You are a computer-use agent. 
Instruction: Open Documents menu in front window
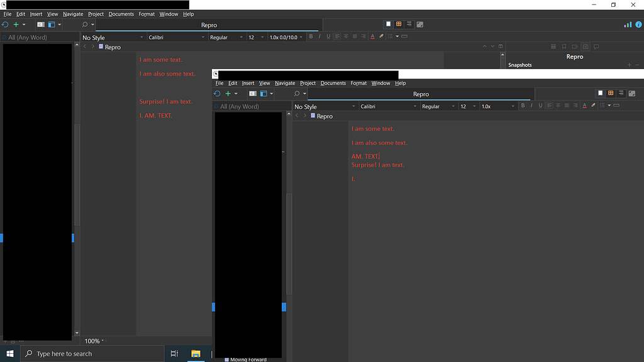(333, 83)
